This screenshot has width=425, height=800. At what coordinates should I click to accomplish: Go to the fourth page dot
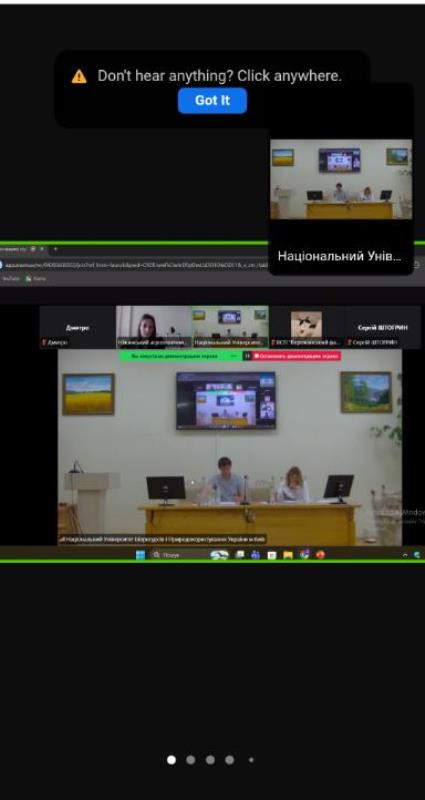(230, 760)
